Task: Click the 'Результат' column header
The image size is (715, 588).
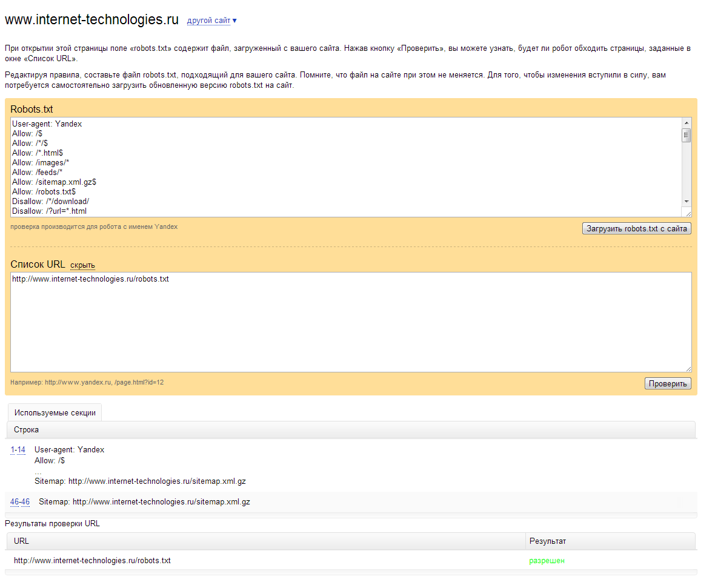Action: [547, 541]
